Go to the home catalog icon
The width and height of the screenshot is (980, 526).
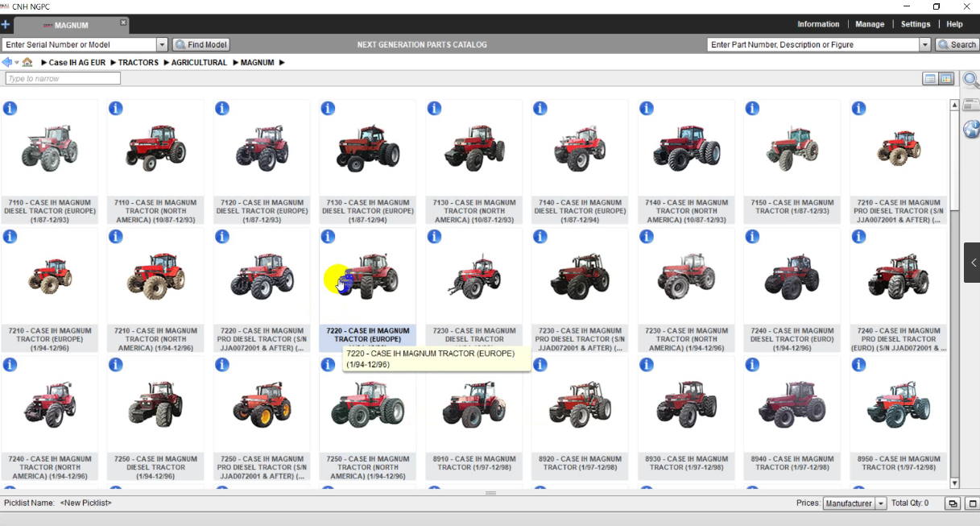(x=27, y=62)
